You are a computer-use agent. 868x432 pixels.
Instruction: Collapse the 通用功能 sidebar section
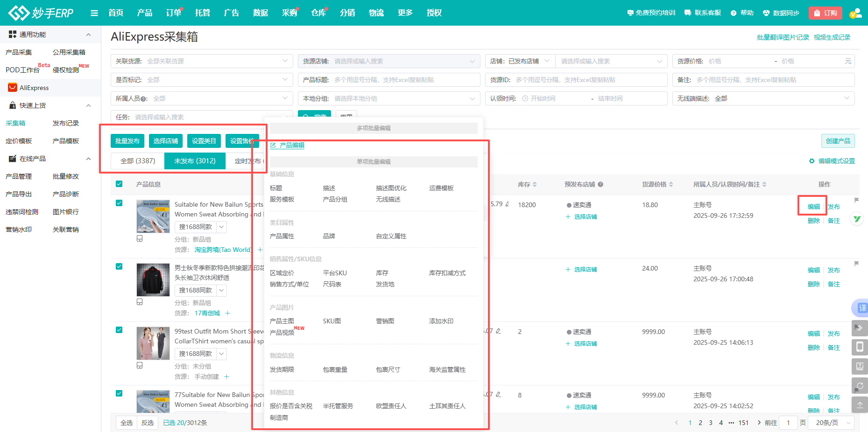(x=88, y=35)
